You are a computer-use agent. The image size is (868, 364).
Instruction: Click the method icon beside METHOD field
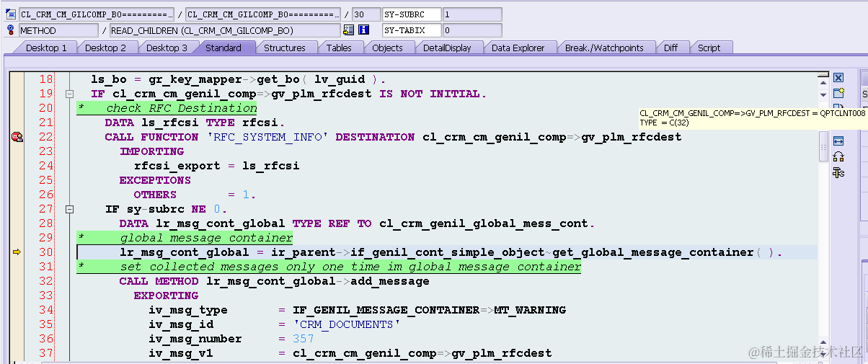point(10,30)
